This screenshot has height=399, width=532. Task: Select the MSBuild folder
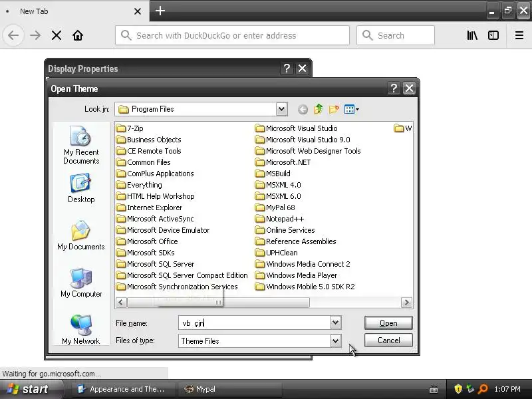pyautogui.click(x=273, y=174)
